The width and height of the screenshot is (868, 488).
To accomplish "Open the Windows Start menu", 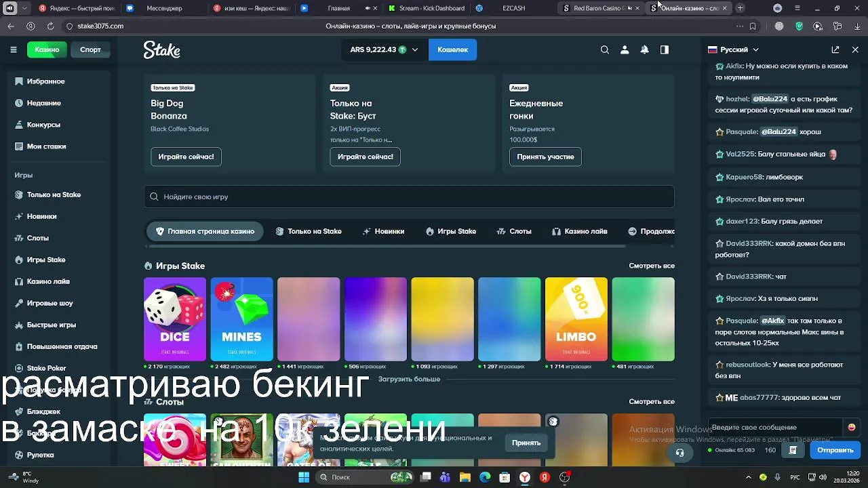I will click(x=304, y=477).
